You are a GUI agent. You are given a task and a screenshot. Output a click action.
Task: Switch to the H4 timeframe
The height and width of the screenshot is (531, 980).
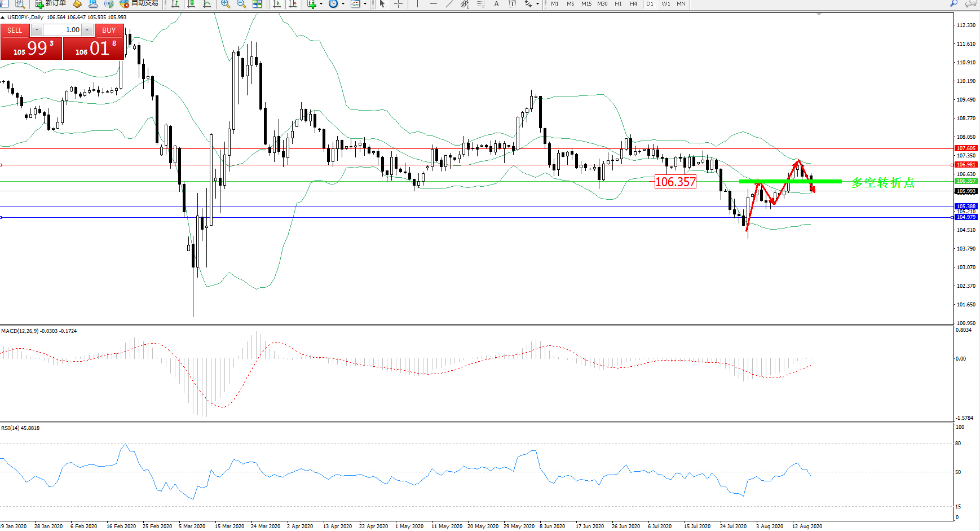coord(633,4)
